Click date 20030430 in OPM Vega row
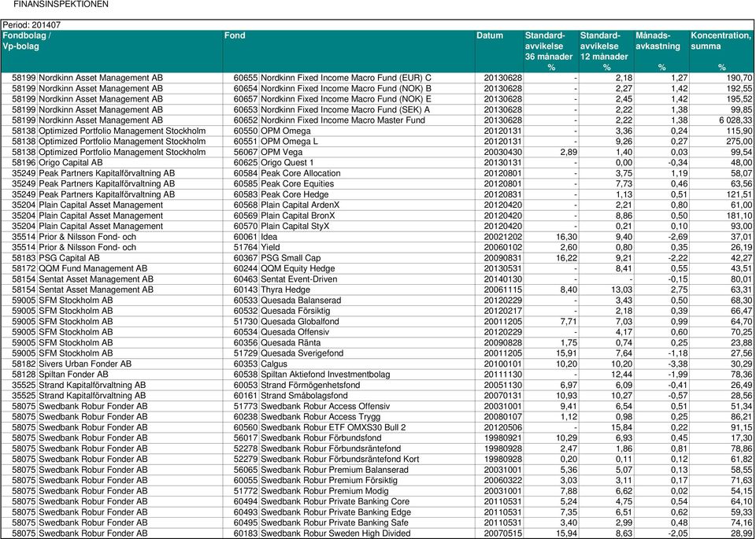 coord(502,152)
